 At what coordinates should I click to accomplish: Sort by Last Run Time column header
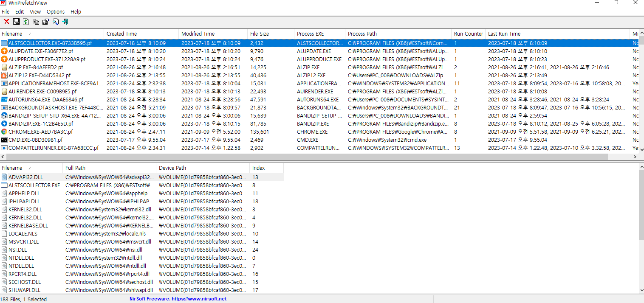(557, 34)
